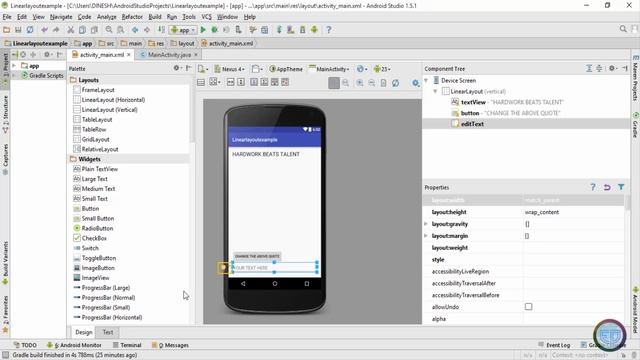The image size is (640, 360).
Task: Expand the layout:gravity property
Action: (426, 224)
